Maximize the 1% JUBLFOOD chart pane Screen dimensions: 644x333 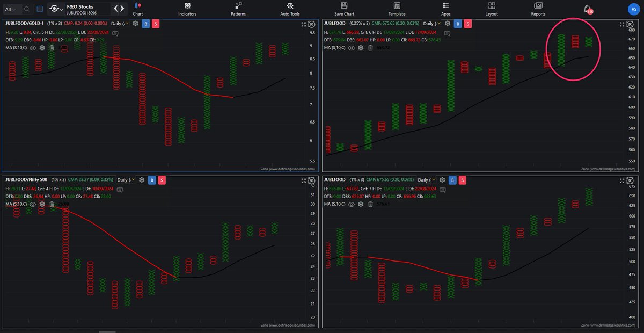[x=622, y=181]
